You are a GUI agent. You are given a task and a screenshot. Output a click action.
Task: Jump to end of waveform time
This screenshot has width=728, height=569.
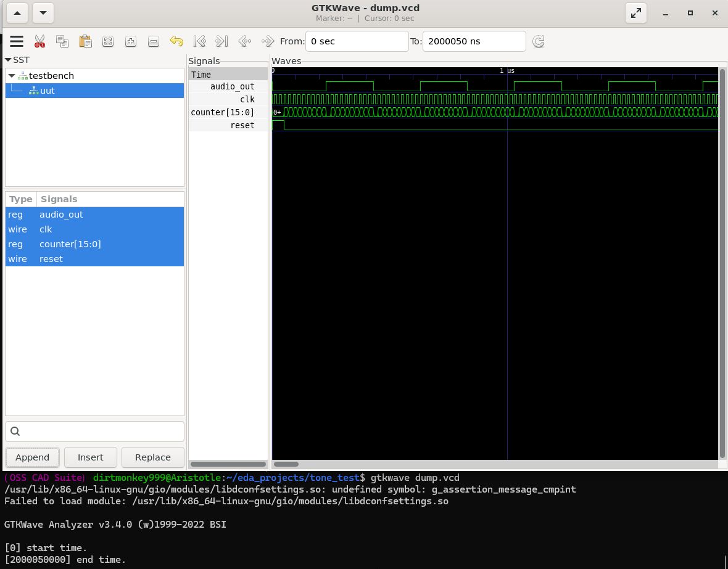[221, 41]
